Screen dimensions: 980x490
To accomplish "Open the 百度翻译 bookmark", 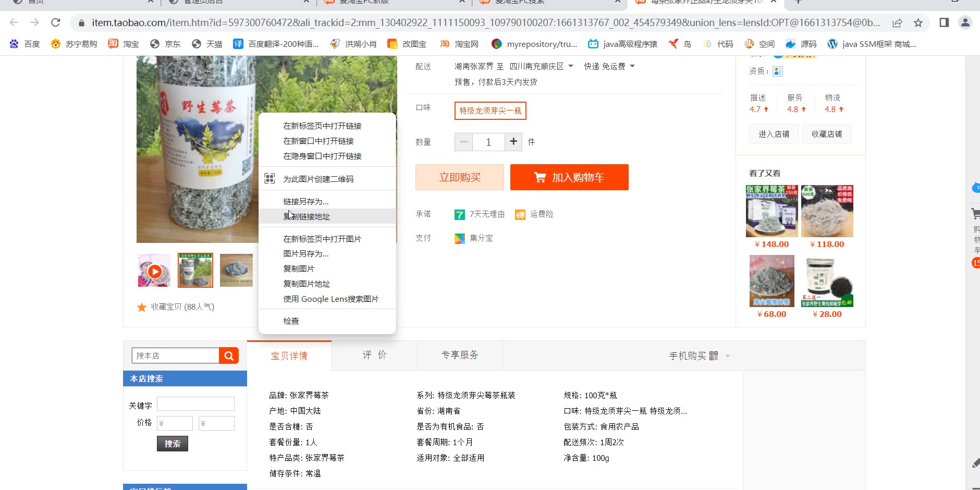I will (x=276, y=44).
